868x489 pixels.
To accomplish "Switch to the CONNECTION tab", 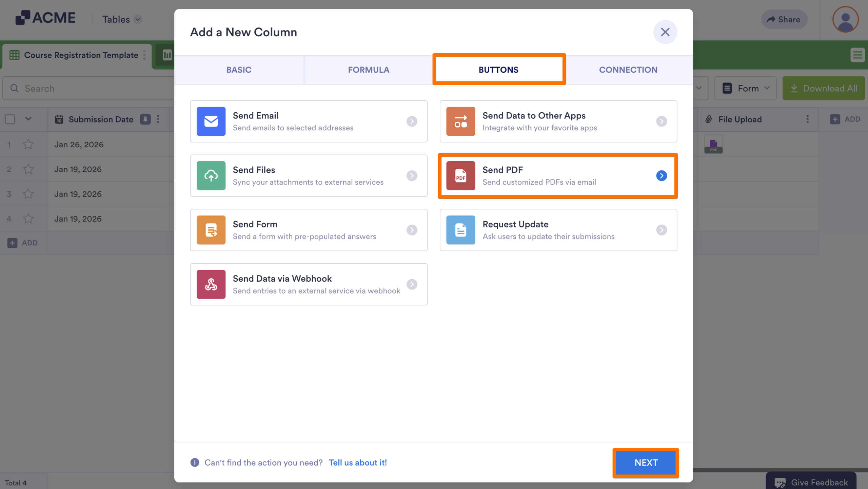I will coord(628,70).
